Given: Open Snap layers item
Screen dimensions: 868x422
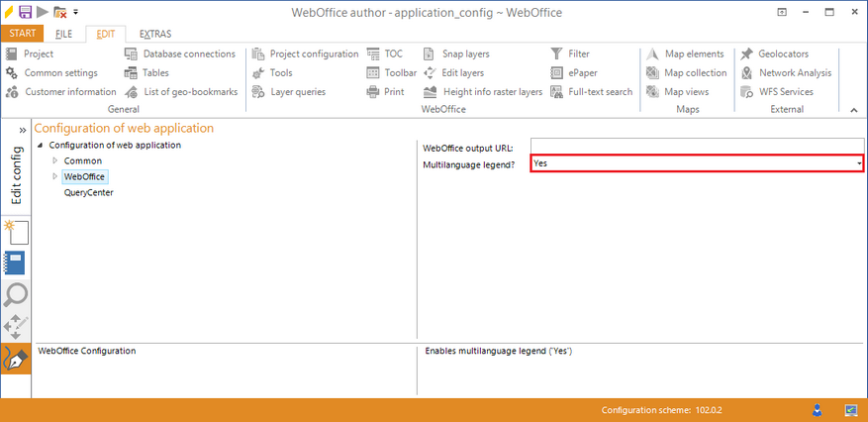Looking at the screenshot, I should (x=456, y=53).
